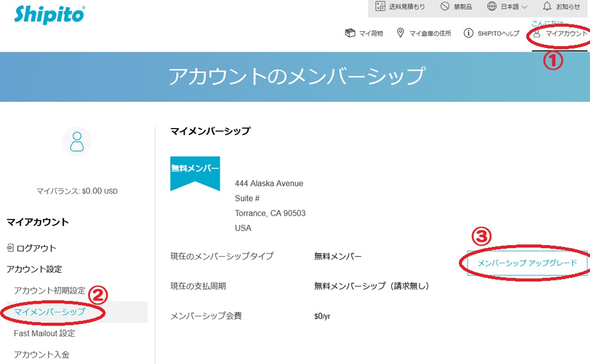Open Fast Mailout 設定 page
The image size is (590, 364).
[x=44, y=333]
